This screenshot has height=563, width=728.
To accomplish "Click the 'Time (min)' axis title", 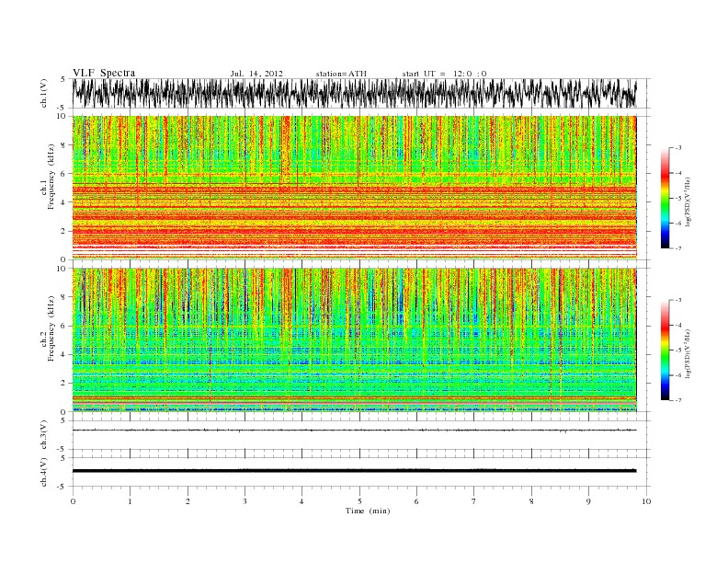I will (x=368, y=511).
